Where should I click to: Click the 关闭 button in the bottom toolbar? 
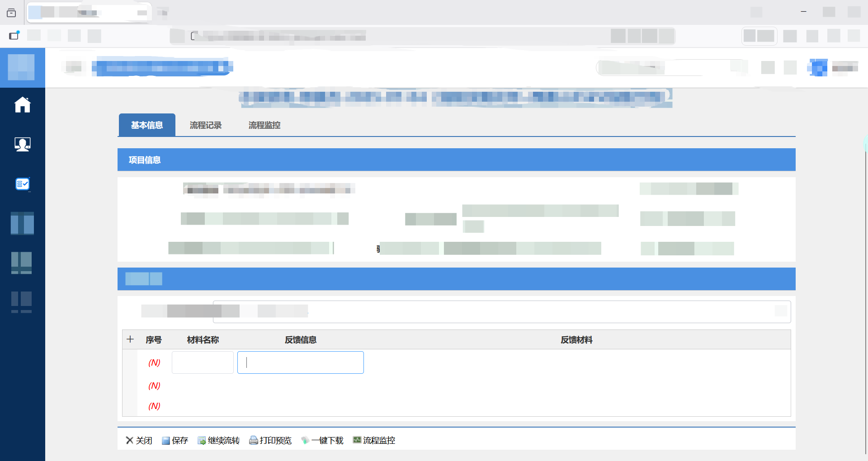(x=139, y=440)
